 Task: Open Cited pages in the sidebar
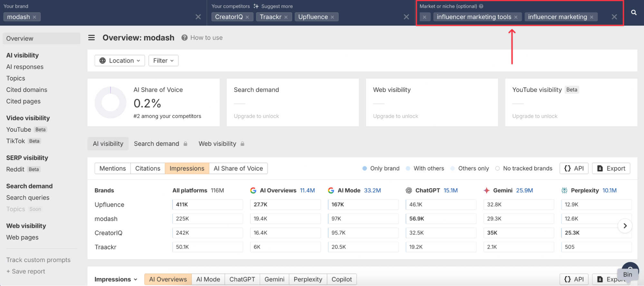pyautogui.click(x=23, y=101)
